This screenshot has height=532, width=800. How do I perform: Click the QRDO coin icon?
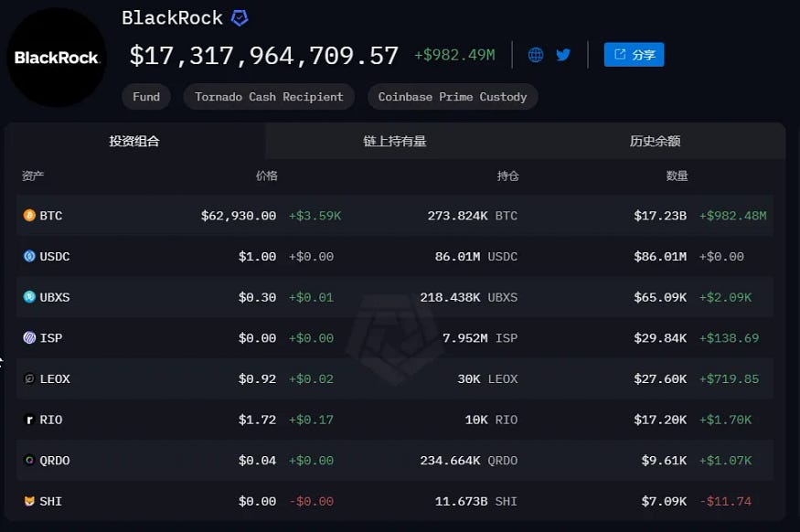pyautogui.click(x=29, y=460)
